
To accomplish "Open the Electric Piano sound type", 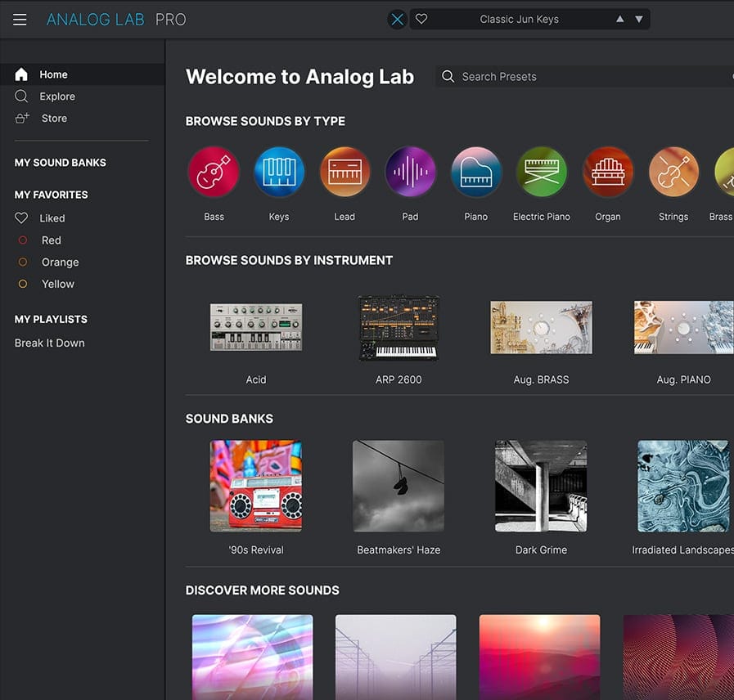I will (x=542, y=173).
